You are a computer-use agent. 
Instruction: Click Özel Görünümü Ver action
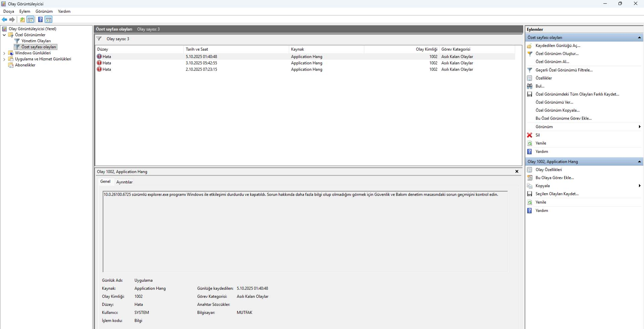click(x=554, y=102)
